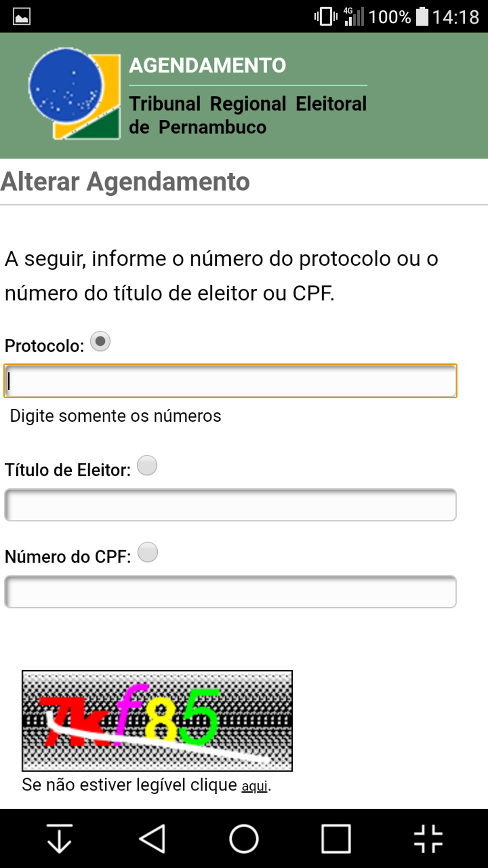Tap the exit fullscreen collapse icon
488x868 pixels.
tap(428, 838)
